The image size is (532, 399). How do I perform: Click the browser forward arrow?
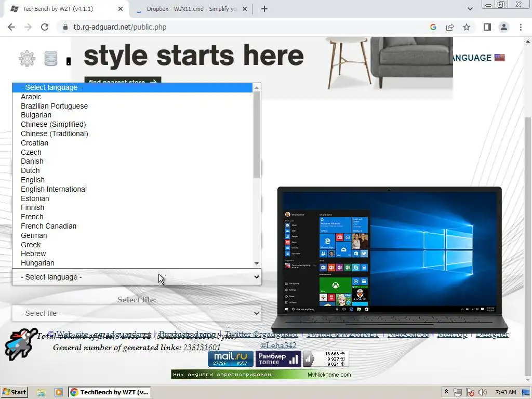pyautogui.click(x=28, y=27)
